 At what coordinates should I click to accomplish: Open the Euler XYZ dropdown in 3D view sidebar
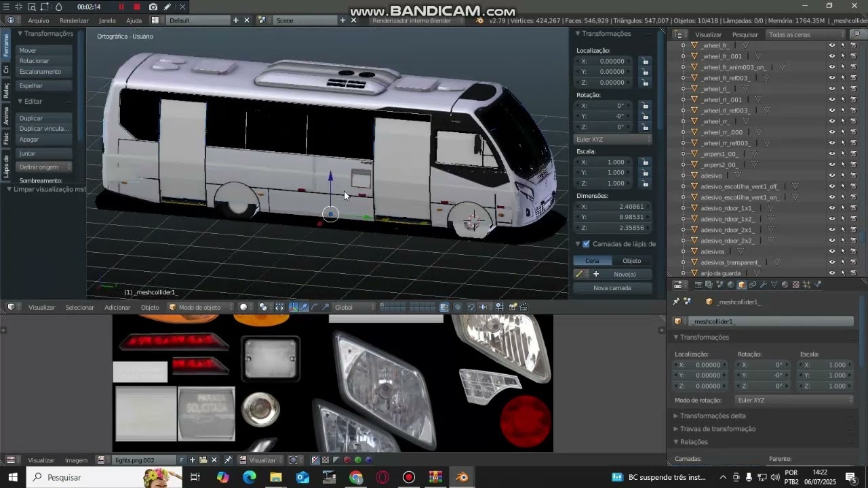pos(612,140)
